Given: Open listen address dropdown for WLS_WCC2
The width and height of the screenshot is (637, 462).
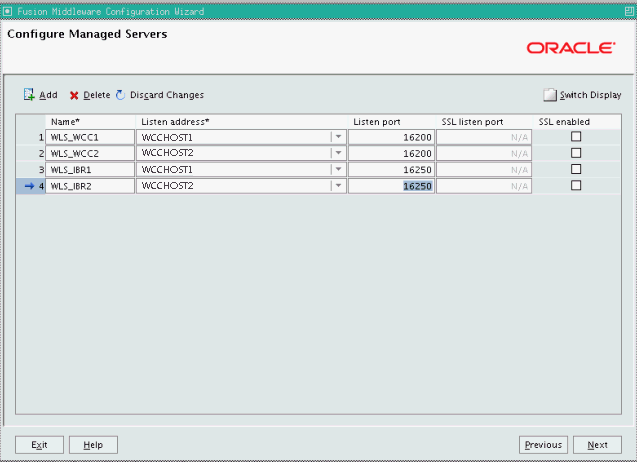Looking at the screenshot, I should click(x=338, y=153).
